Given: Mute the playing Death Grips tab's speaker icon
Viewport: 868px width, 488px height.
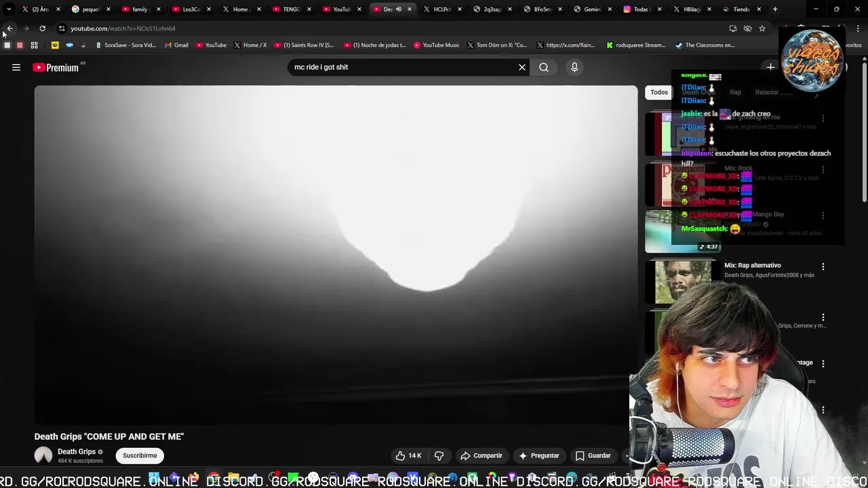Looking at the screenshot, I should coord(399,9).
